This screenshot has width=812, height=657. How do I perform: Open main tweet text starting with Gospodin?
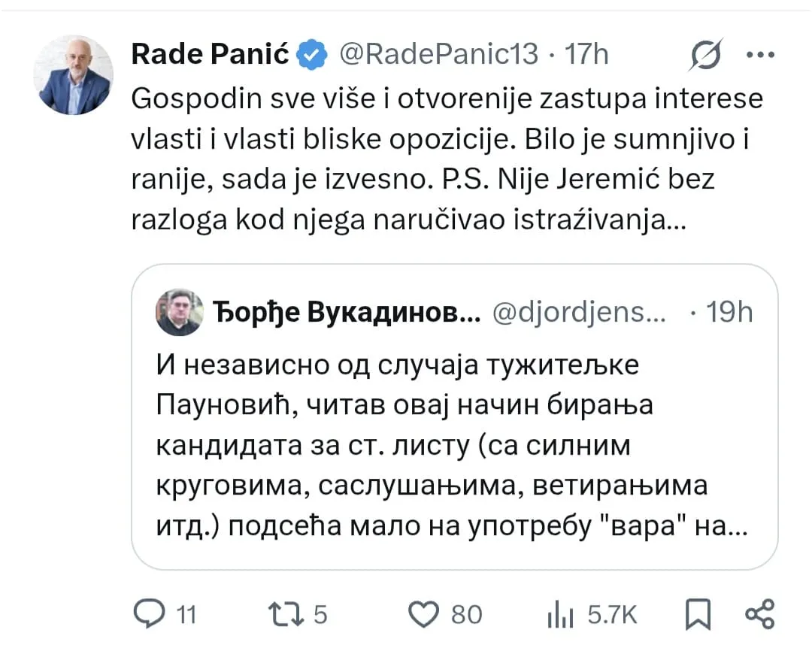447,159
